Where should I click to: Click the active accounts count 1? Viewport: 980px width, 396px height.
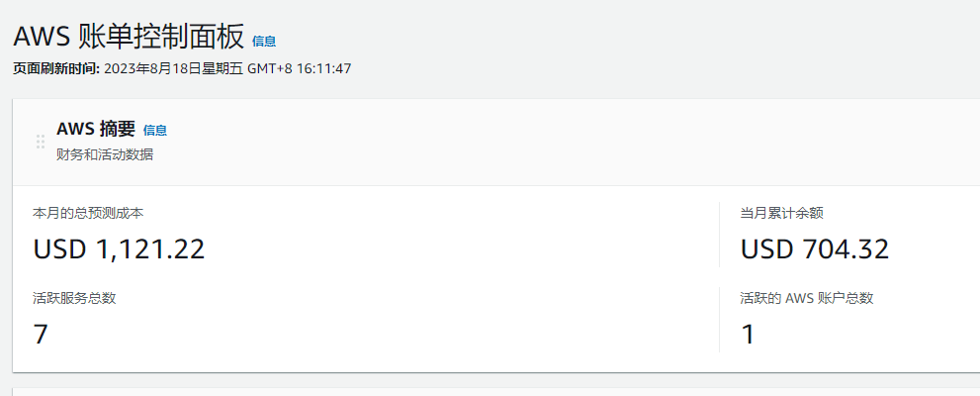click(748, 335)
